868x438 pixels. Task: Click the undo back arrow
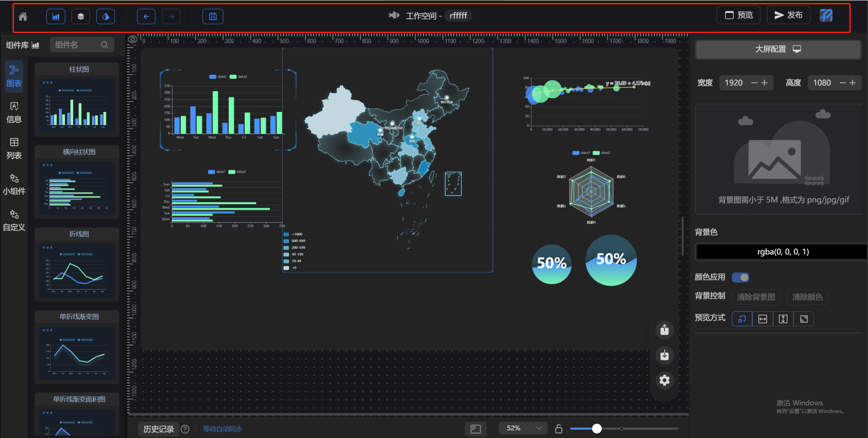click(x=146, y=16)
